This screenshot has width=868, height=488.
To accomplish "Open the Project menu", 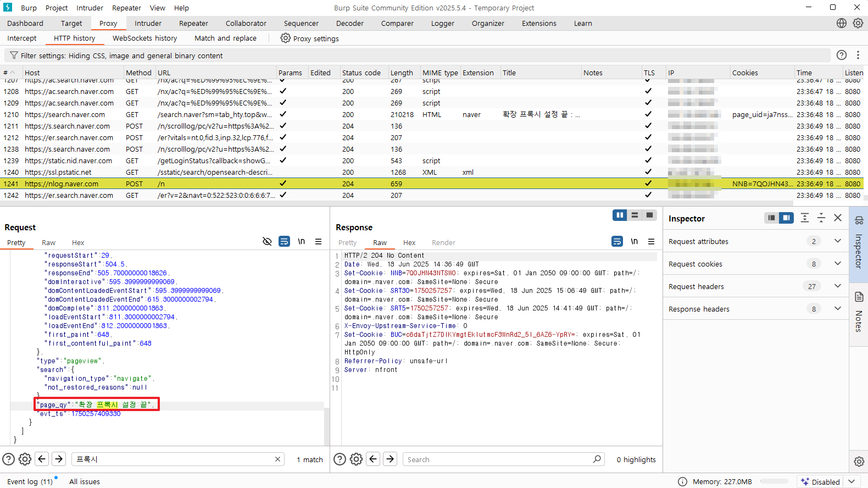I will [x=57, y=8].
